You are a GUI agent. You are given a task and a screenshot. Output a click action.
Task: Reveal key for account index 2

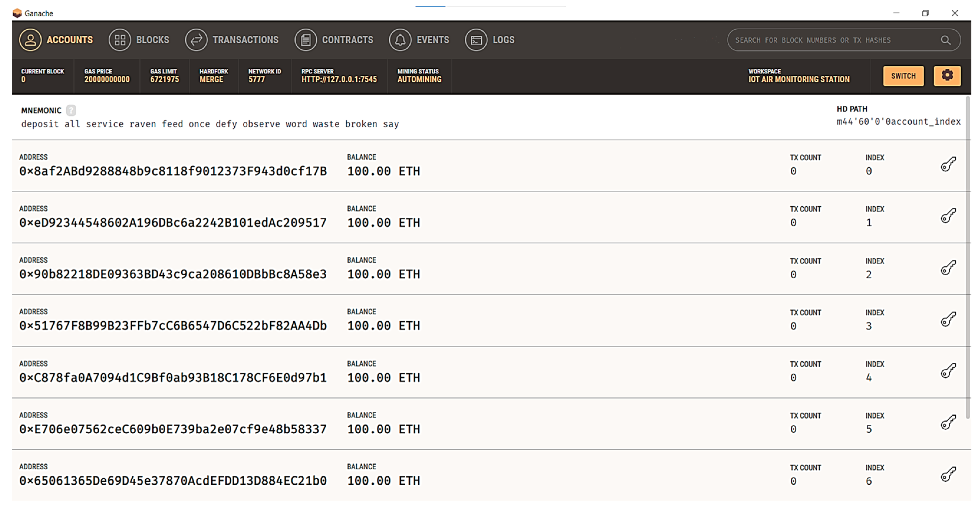[948, 268]
